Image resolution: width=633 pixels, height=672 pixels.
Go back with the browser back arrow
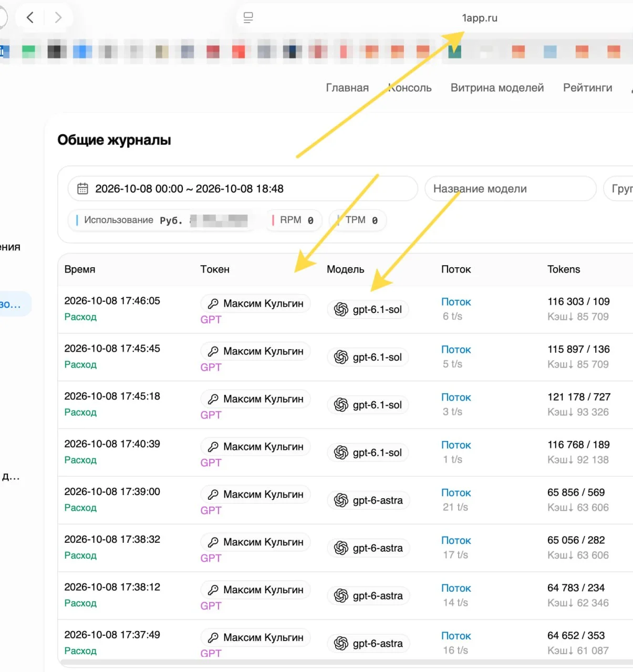30,17
